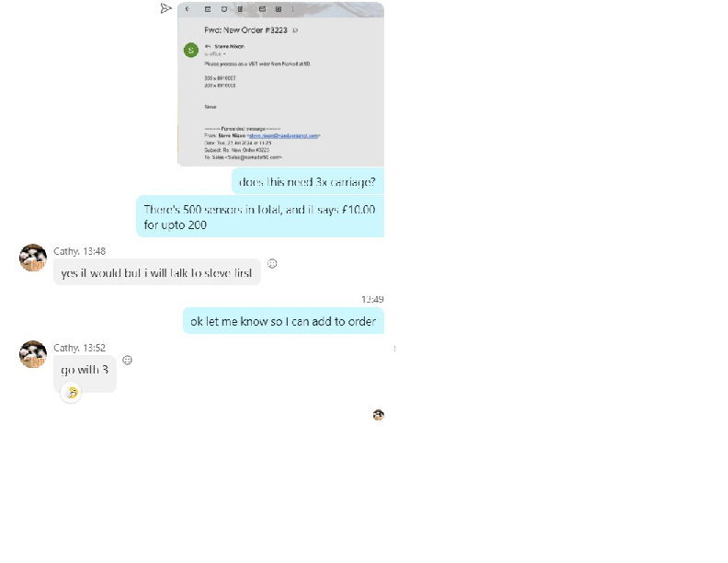Click the 'to office' dropdown arrow in the email
The height and width of the screenshot is (563, 728).
tap(224, 54)
